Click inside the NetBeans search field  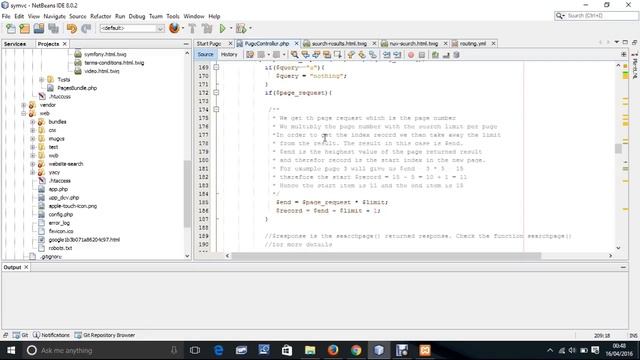(x=596, y=16)
